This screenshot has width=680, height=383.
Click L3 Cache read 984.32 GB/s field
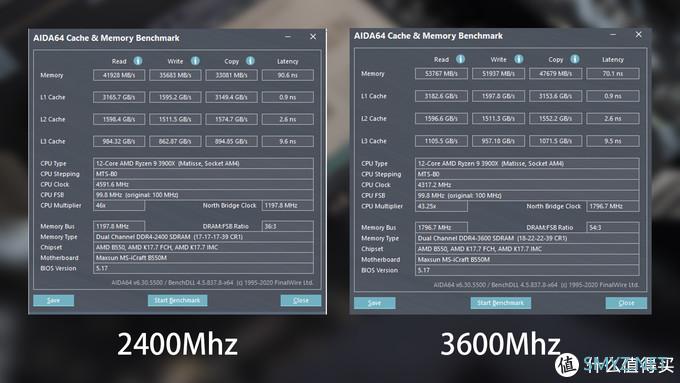[119, 141]
